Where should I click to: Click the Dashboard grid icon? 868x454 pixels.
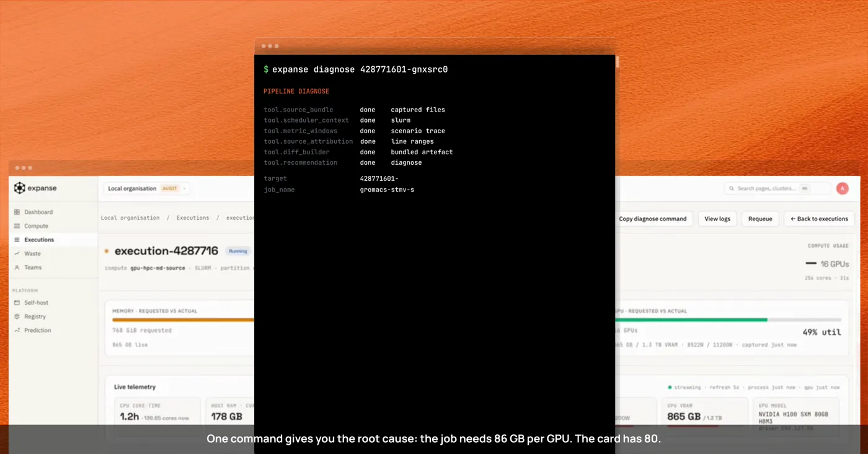(17, 212)
